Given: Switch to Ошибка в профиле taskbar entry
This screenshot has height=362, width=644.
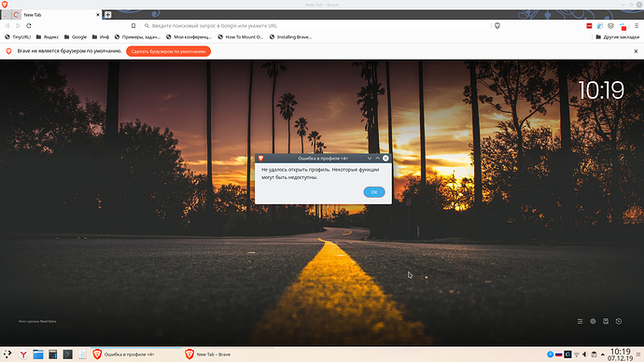Looking at the screenshot, I should pyautogui.click(x=135, y=355).
